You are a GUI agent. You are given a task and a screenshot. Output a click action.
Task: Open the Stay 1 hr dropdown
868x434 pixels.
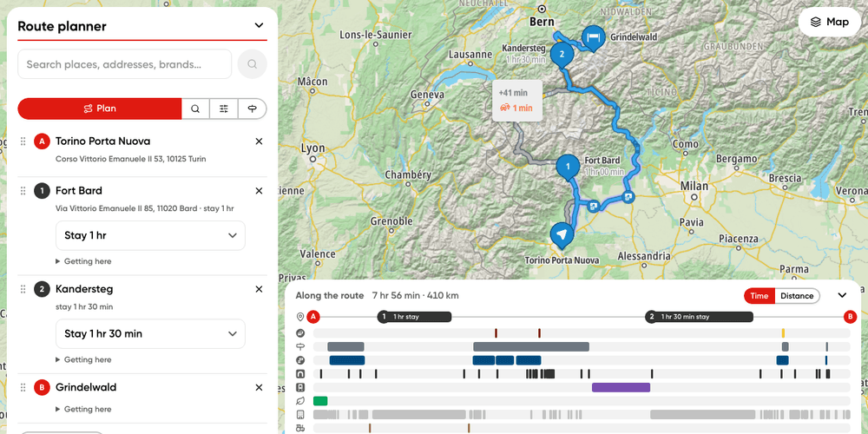[x=150, y=235]
